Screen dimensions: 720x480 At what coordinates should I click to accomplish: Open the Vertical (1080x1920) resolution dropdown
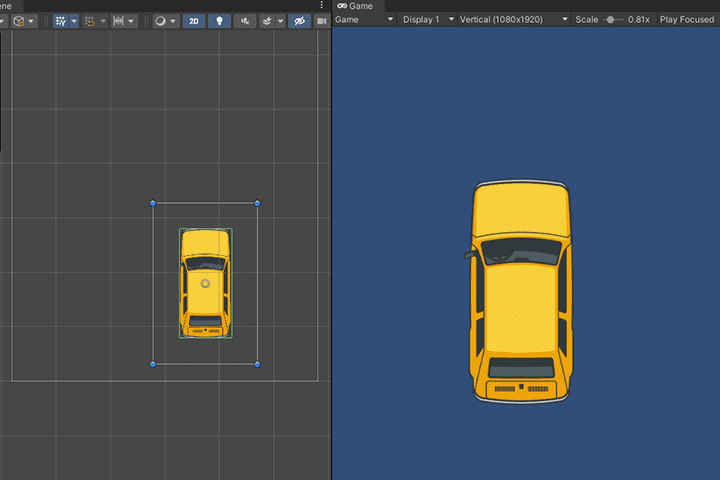514,20
